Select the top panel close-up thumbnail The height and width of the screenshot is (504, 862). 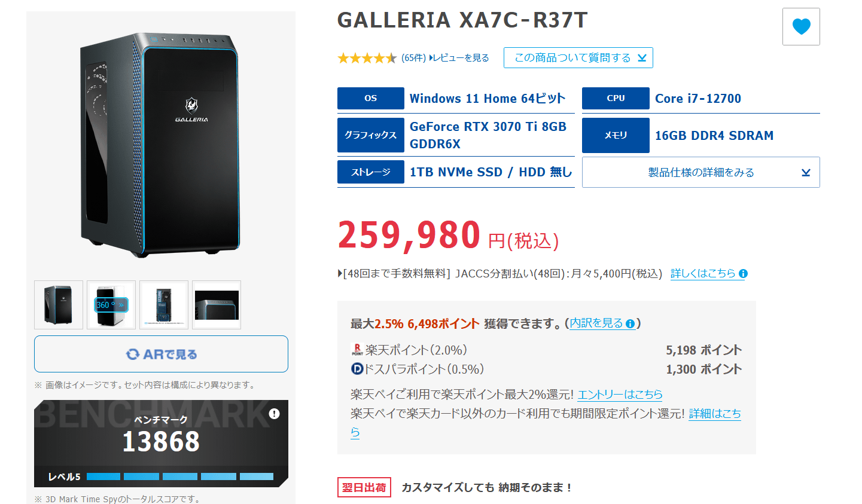217,305
